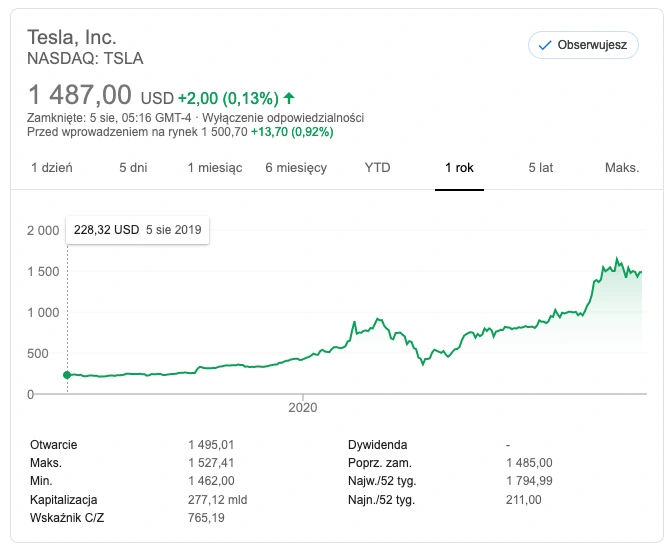Click the 500 y-axis label
Screen dimensions: 671x553
coord(38,354)
